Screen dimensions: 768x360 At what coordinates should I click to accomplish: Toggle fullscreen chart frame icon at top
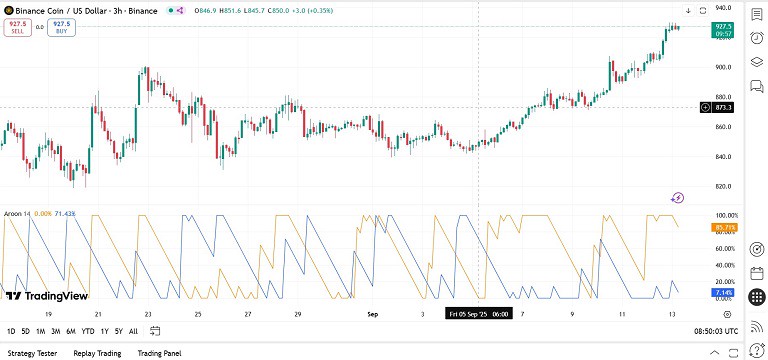click(x=703, y=11)
